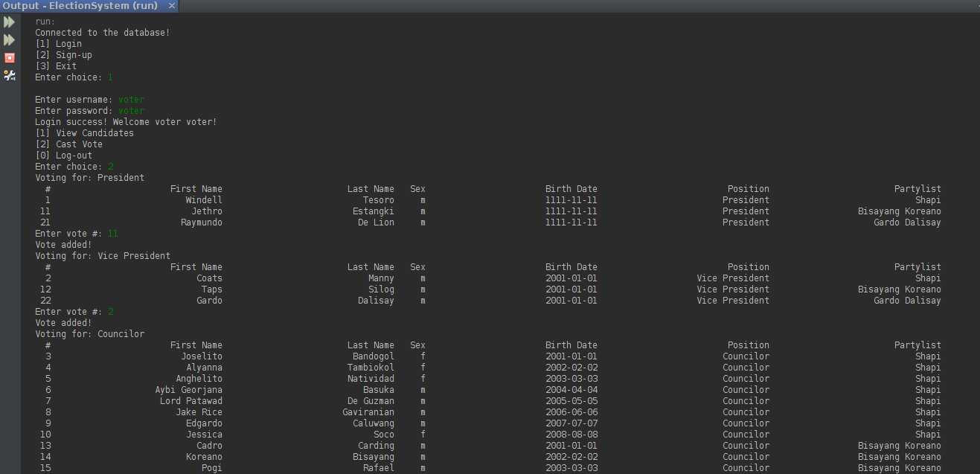Image resolution: width=980 pixels, height=474 pixels.
Task: Click the '[1] View Candidates' option text
Action: pos(84,133)
